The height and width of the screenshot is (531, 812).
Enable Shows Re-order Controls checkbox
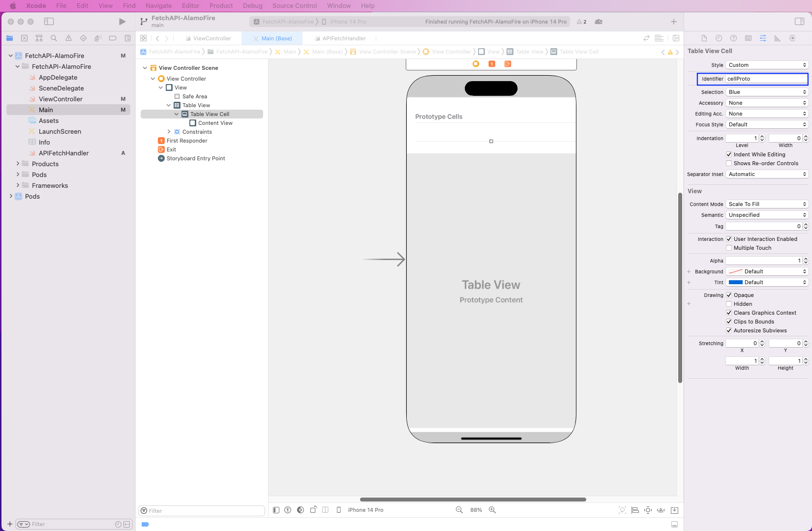[x=729, y=163]
